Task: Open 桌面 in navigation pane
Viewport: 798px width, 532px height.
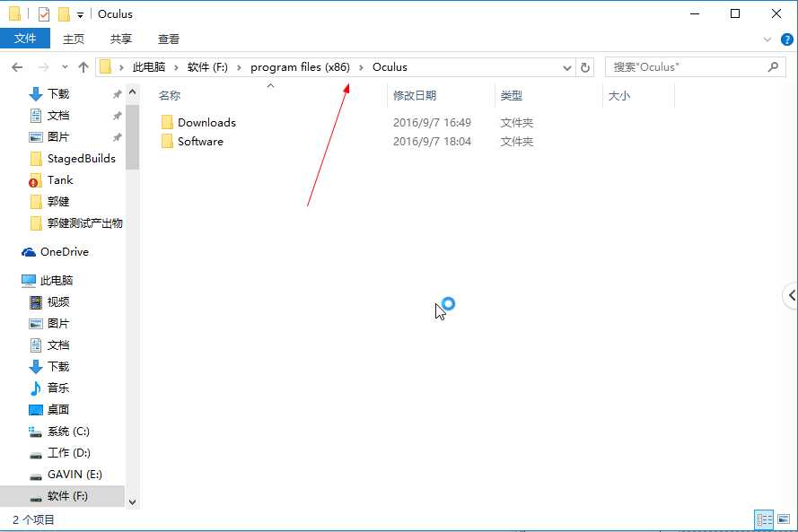Action: pos(49,409)
